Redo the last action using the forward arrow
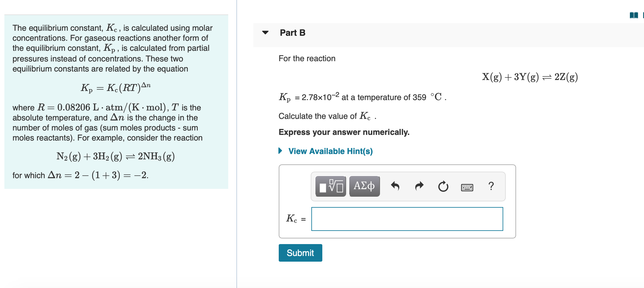Viewport: 644px width, 288px height. (419, 186)
